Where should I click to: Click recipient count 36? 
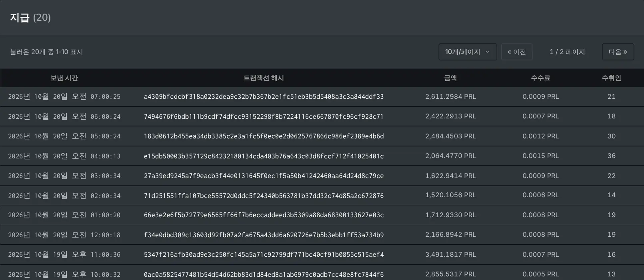pyautogui.click(x=612, y=156)
